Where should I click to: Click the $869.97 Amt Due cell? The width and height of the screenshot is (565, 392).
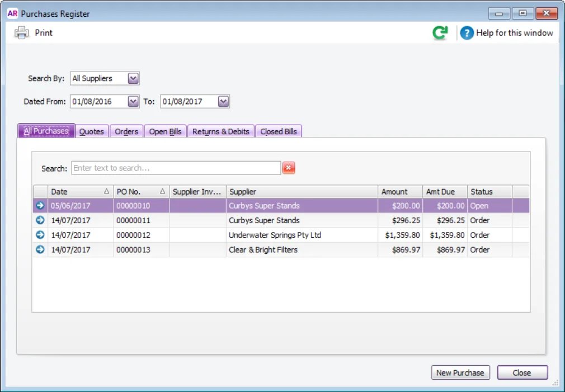[445, 250]
